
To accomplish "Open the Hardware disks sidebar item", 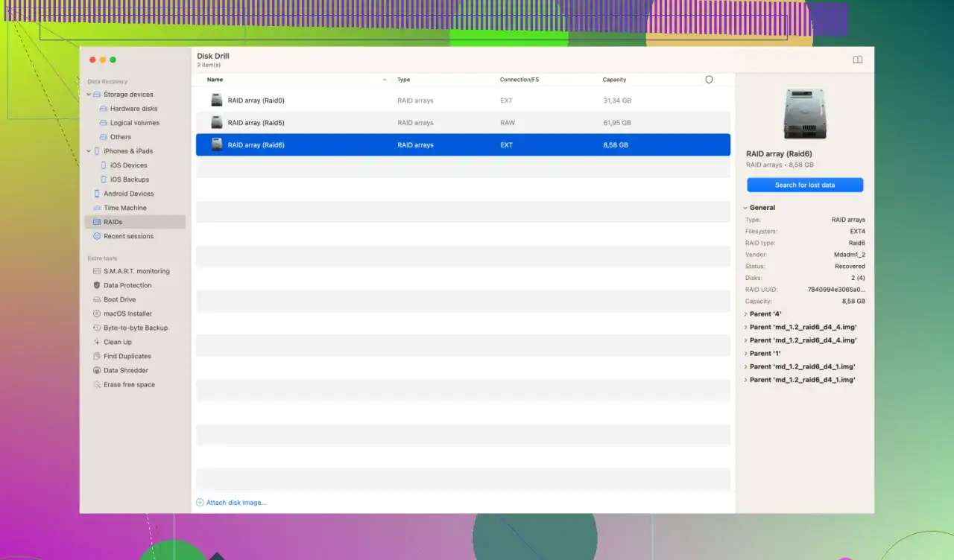I will click(x=133, y=109).
